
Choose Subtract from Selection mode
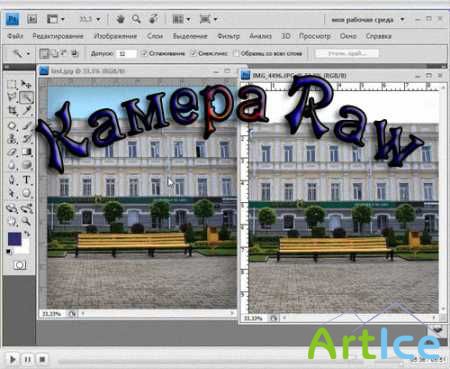64,53
